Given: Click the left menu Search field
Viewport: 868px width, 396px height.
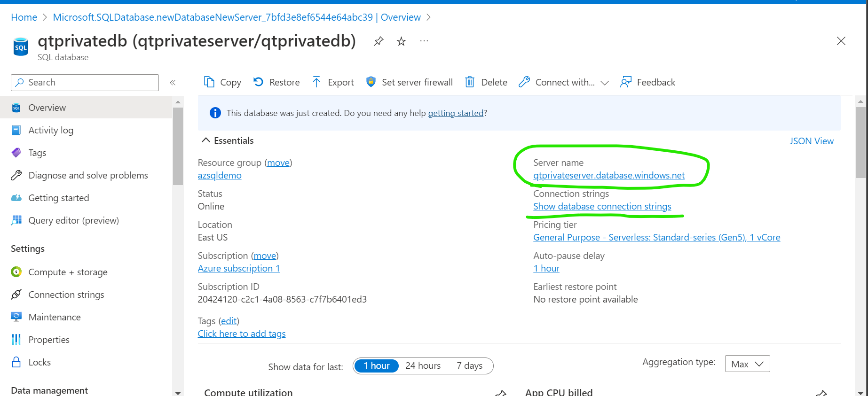Looking at the screenshot, I should (85, 83).
